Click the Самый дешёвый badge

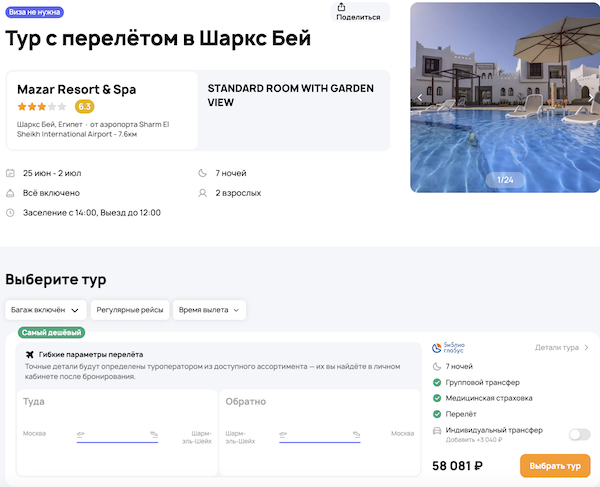[x=51, y=332]
